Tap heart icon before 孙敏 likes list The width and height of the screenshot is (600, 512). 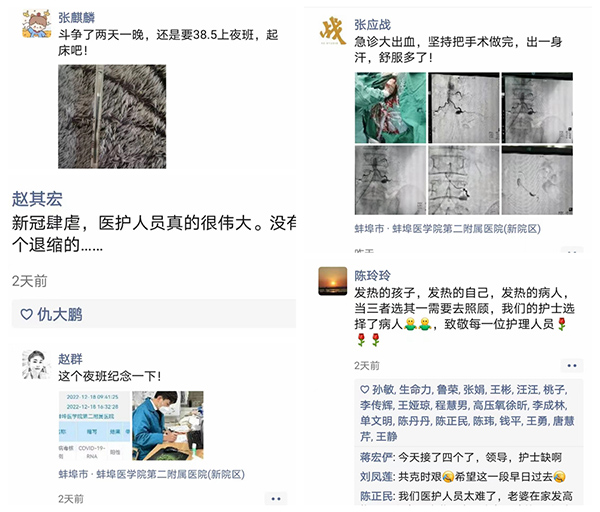click(364, 390)
